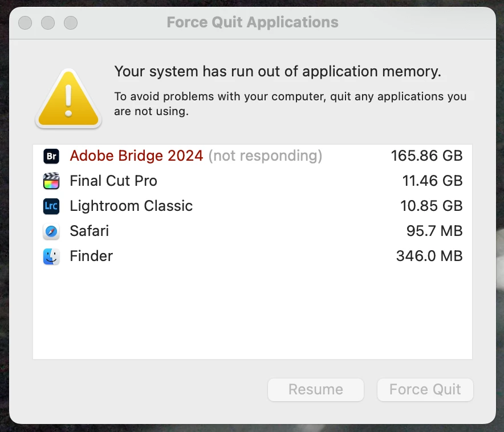
Task: Click the Final Cut Pro clapperboard icon
Action: (51, 181)
